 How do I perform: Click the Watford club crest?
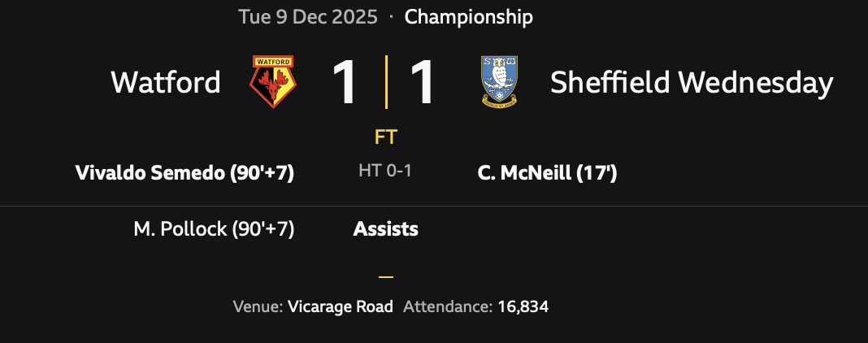coord(274,82)
